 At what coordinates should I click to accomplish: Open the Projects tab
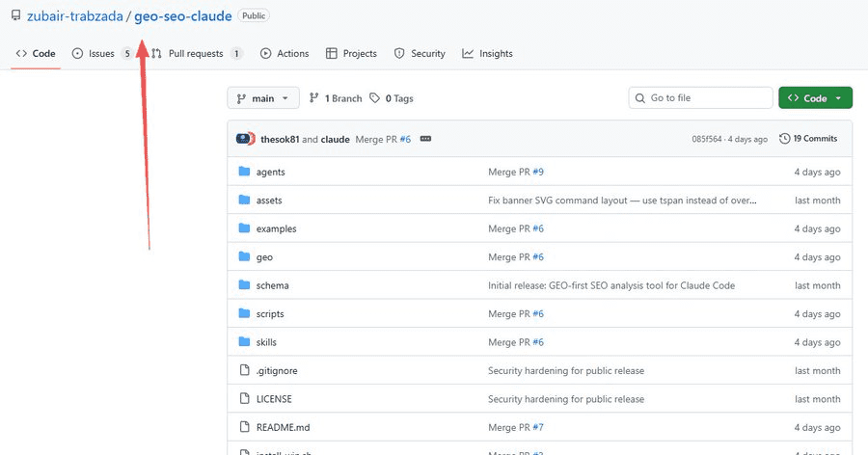pos(351,54)
